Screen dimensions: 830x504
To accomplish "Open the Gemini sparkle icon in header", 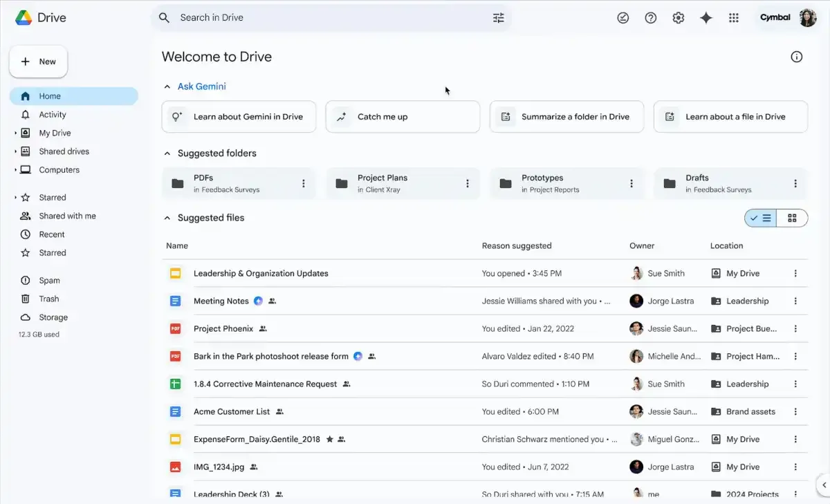I will pos(706,18).
